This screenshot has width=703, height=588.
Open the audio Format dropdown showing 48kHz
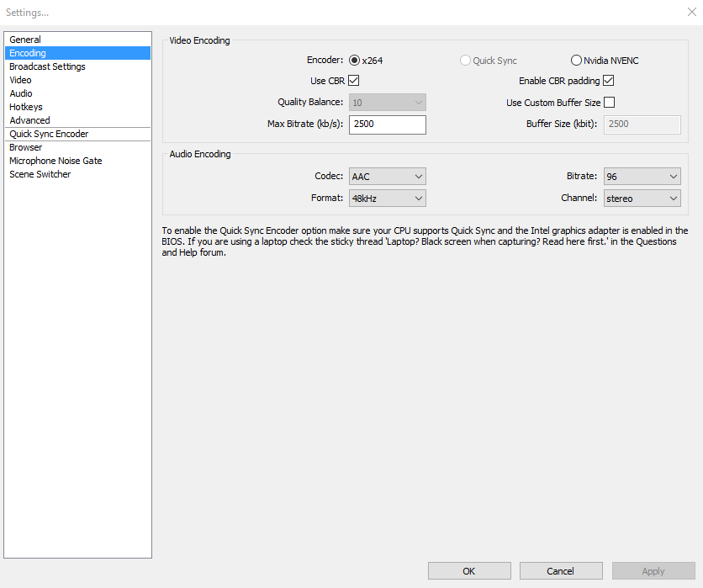point(388,199)
